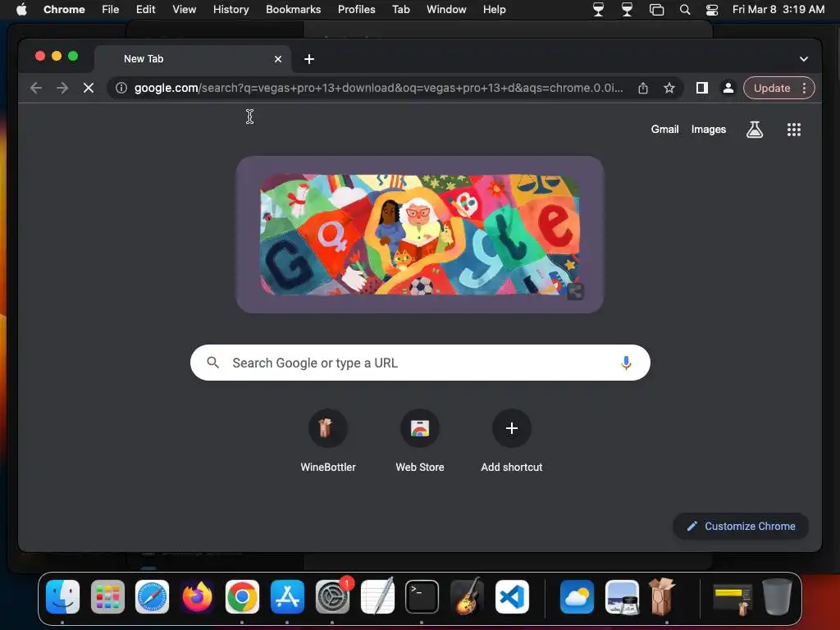Launch Firefox from the Dock
The image size is (840, 630).
[x=197, y=596]
